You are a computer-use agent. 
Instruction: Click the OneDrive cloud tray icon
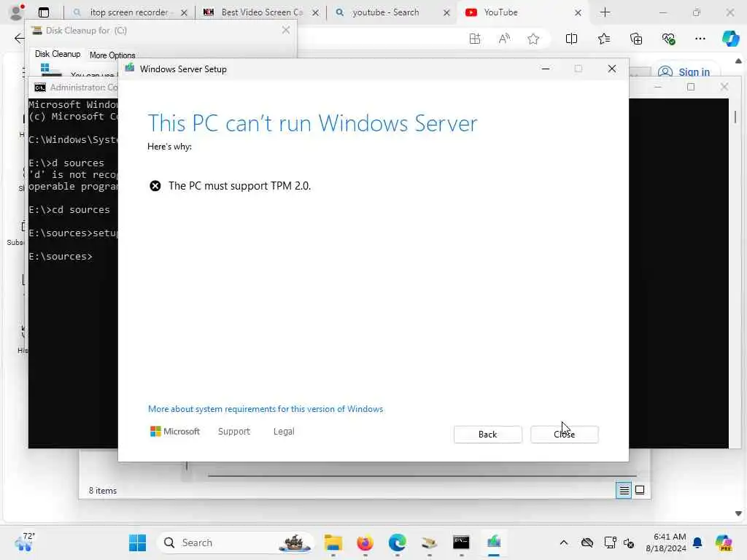587,542
